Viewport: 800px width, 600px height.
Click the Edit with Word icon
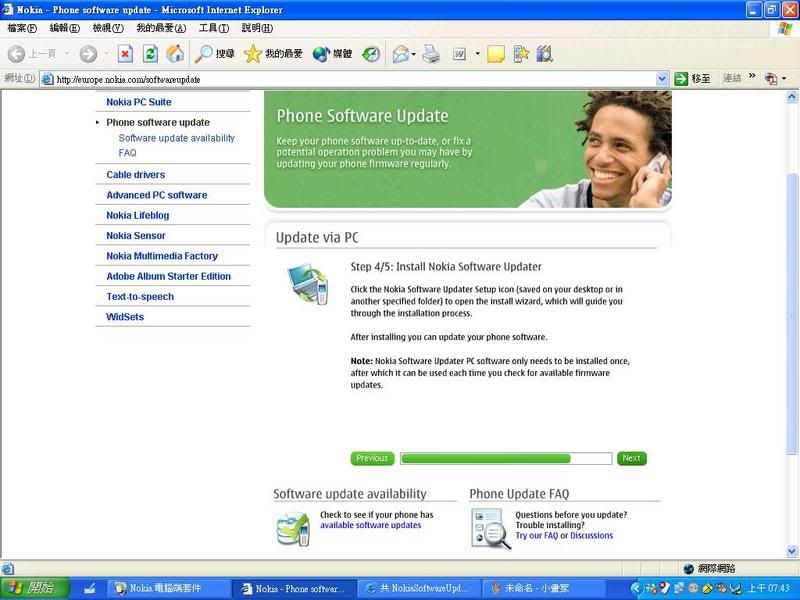459,54
